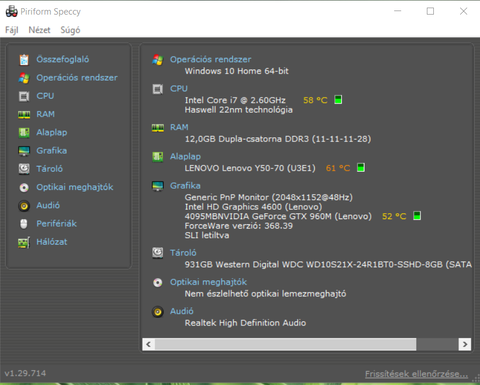The image size is (480, 385).
Task: Click the version number v1.29.714
Action: [25, 373]
